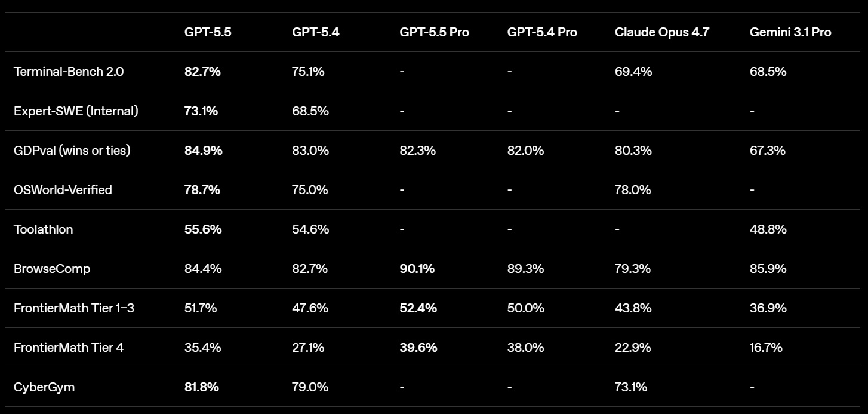Image resolution: width=868 pixels, height=414 pixels.
Task: Select the FrontierMath Tier 1–3 row label
Action: click(72, 308)
